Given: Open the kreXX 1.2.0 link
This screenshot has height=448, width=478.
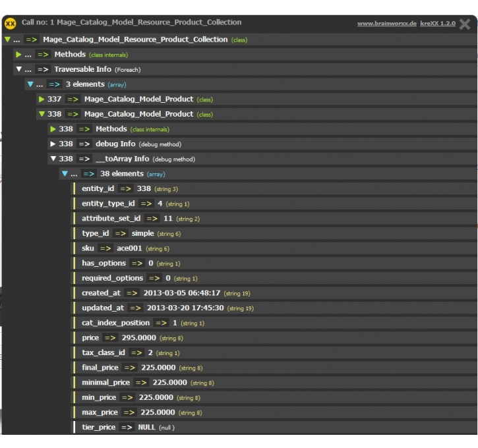Looking at the screenshot, I should (x=438, y=24).
